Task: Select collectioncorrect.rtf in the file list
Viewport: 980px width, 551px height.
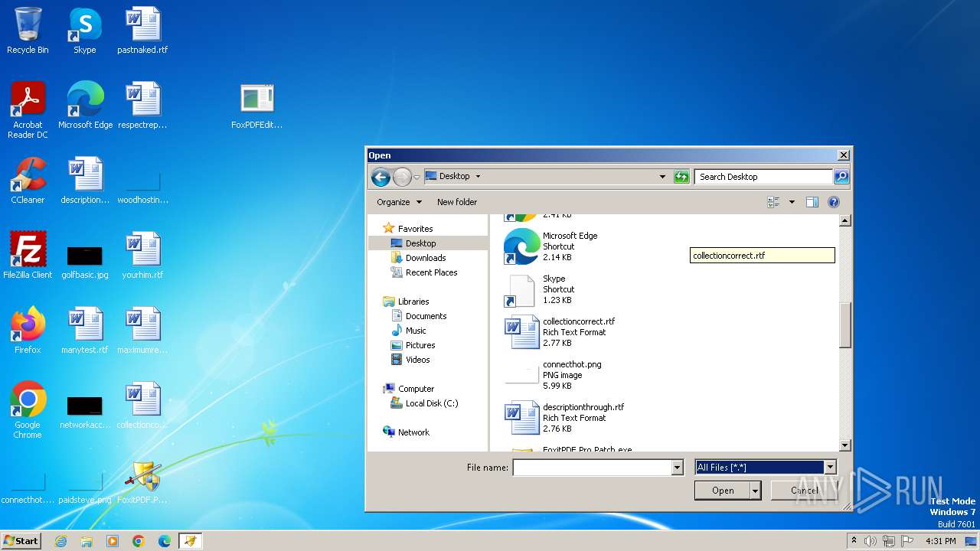Action: [561, 332]
